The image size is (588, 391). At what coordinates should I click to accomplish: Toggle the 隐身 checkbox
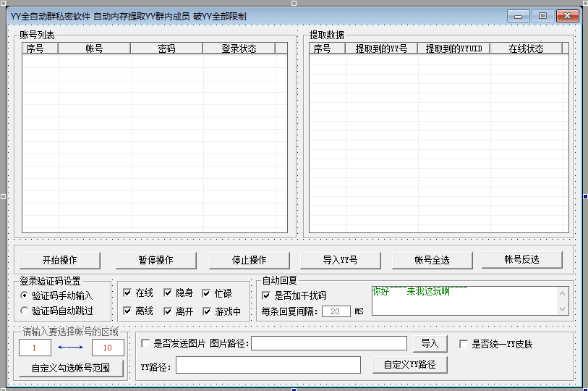coord(168,293)
